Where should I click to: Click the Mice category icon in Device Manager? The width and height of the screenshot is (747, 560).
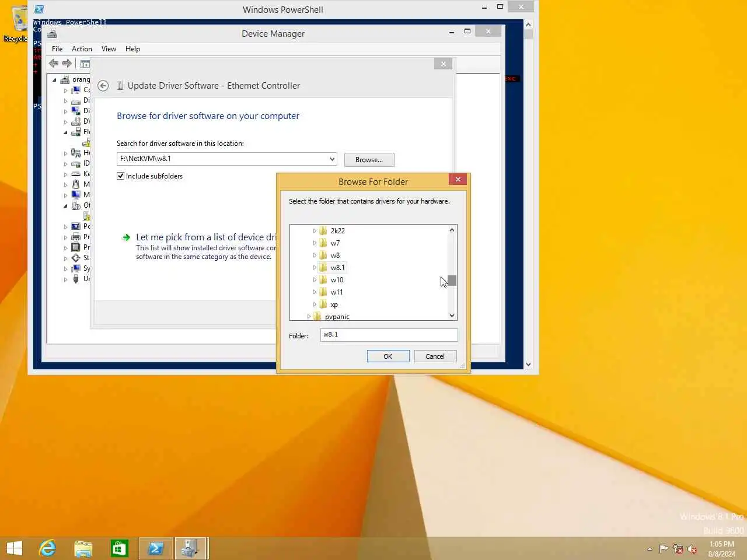[76, 184]
